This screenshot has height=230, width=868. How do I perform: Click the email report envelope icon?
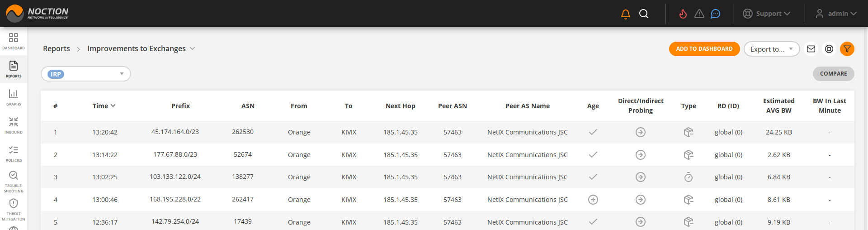[x=811, y=49]
